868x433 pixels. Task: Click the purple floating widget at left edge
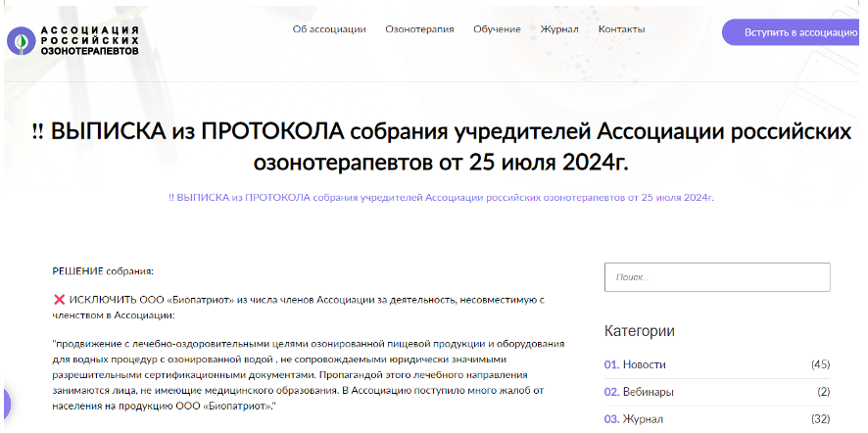(6, 405)
